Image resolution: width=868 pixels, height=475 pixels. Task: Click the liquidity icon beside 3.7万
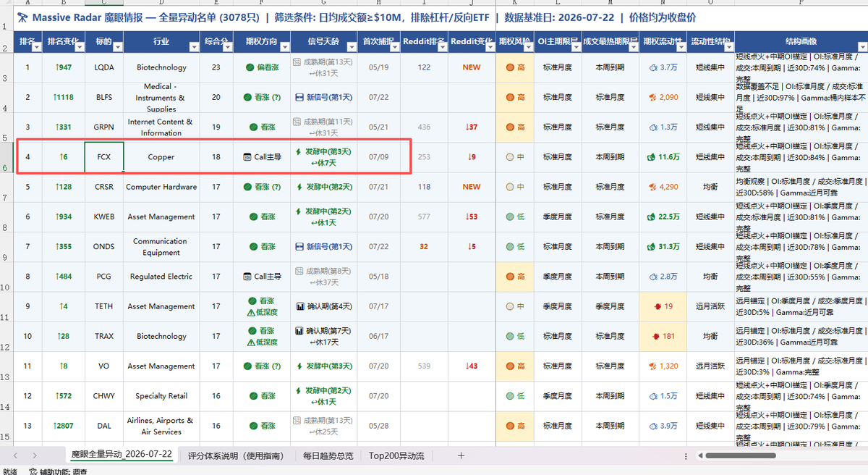653,67
